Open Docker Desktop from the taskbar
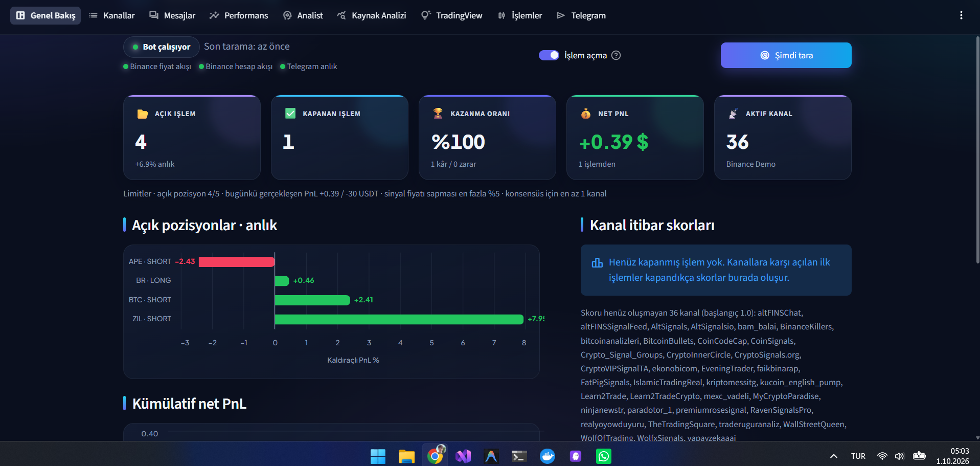 [x=548, y=456]
